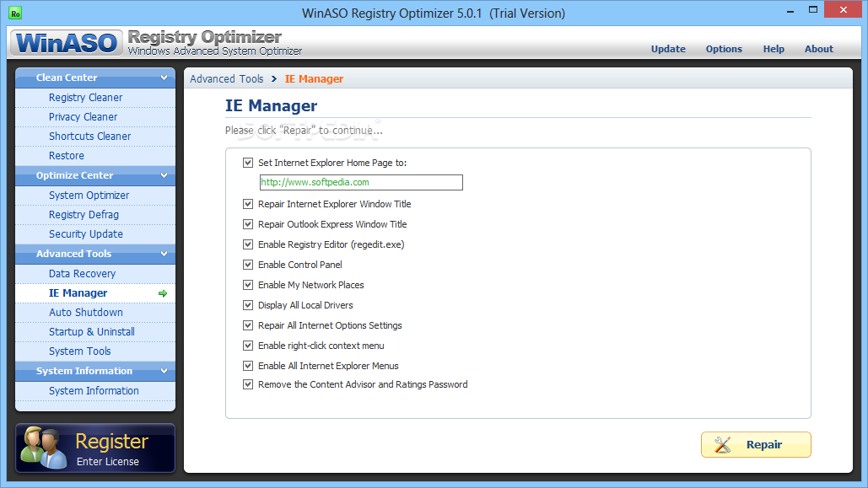Click the home page URL input field
This screenshot has width=868, height=488.
click(361, 183)
